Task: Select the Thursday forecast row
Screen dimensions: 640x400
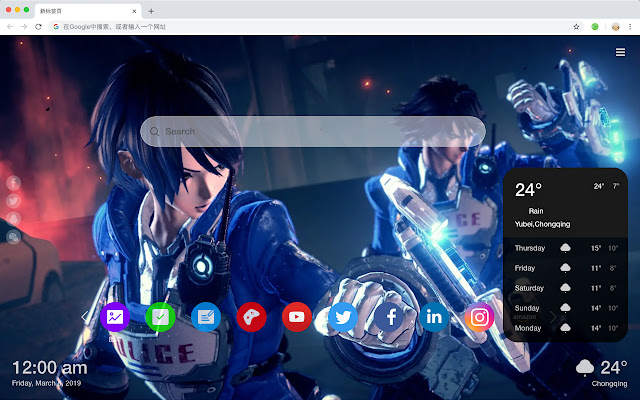Action: point(565,248)
